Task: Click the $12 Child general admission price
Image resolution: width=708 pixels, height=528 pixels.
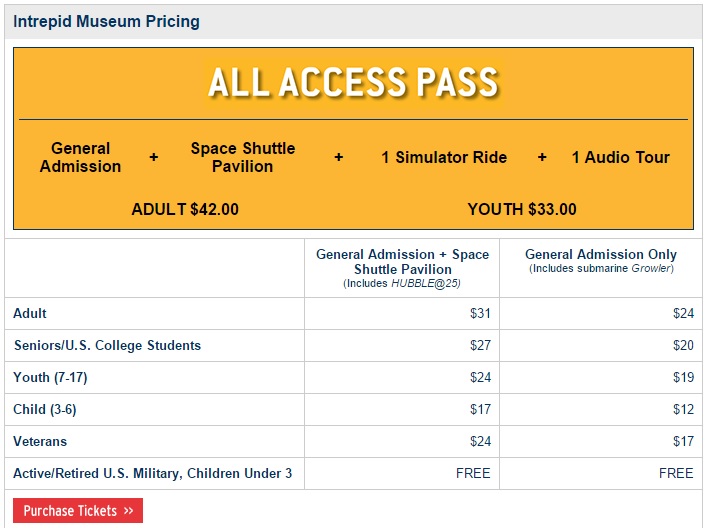Action: pos(683,409)
